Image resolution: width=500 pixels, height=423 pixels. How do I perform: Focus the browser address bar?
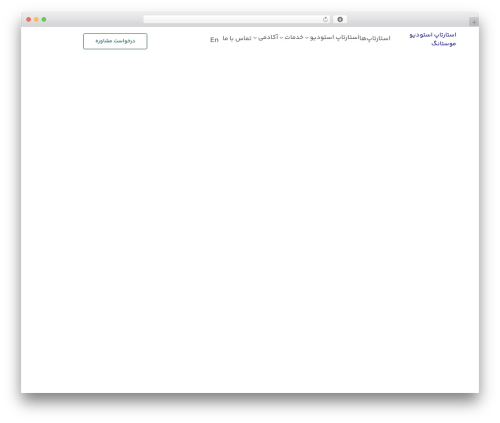[x=237, y=20]
